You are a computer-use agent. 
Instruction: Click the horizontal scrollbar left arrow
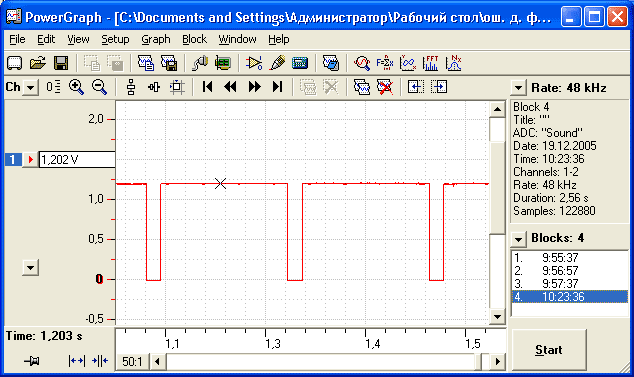click(x=158, y=361)
